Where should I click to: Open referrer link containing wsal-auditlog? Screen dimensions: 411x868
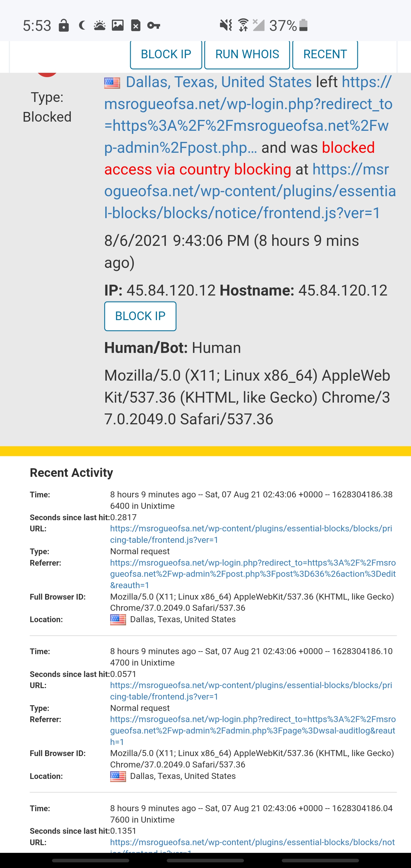253,731
